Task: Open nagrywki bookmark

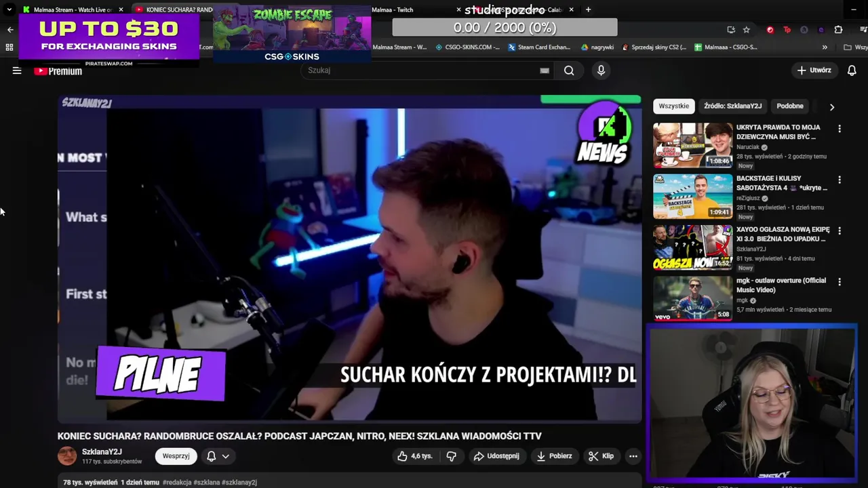Action: 597,47
